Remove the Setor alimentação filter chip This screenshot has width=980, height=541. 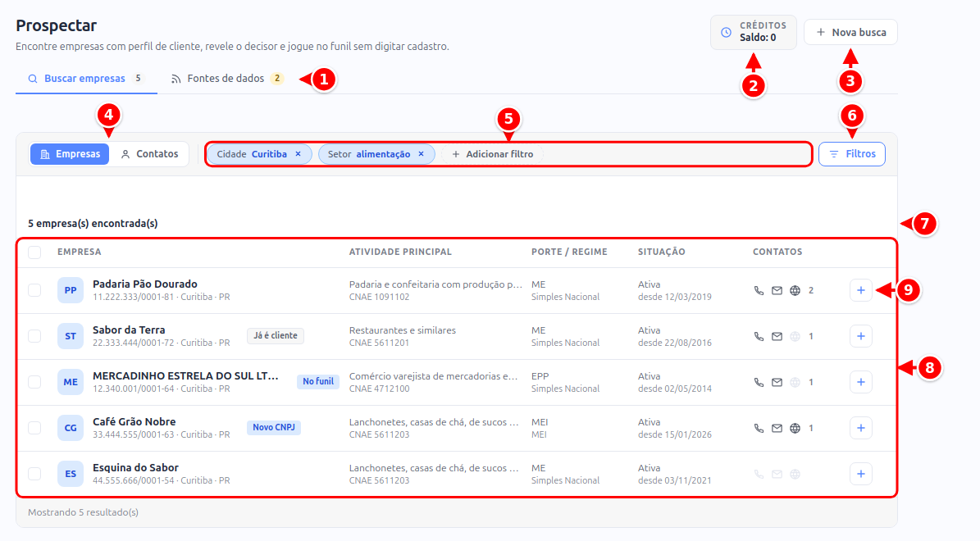pos(422,153)
